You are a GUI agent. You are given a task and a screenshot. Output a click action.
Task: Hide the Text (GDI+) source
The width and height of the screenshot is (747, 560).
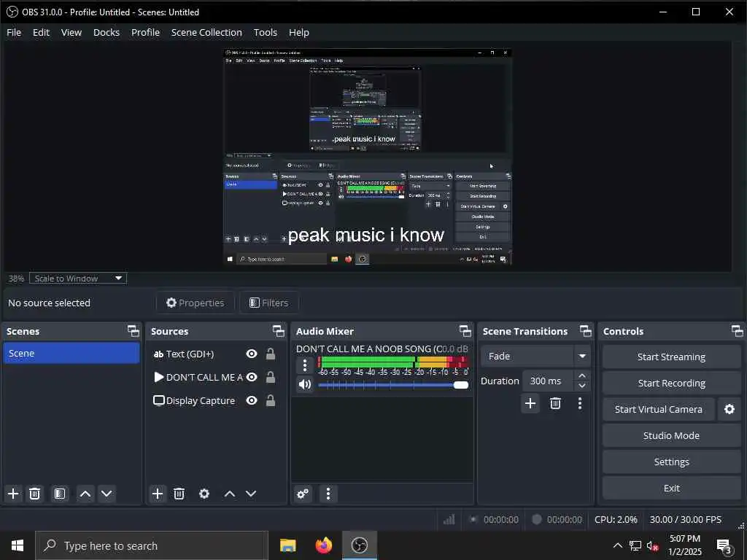(252, 354)
